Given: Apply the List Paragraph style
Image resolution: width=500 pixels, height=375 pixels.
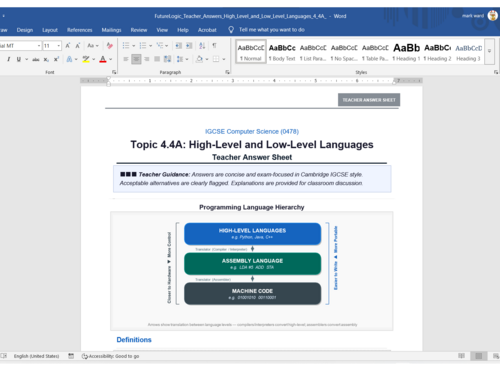Looking at the screenshot, I should (313, 52).
